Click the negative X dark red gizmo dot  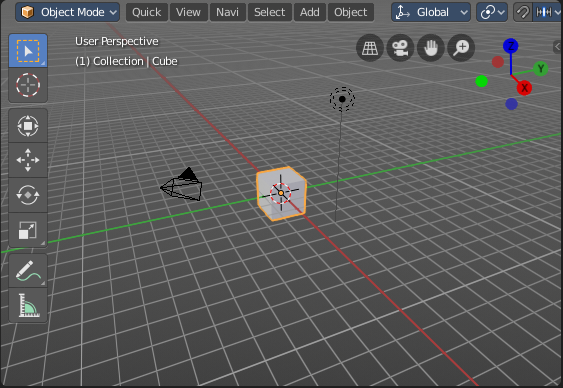click(x=498, y=62)
